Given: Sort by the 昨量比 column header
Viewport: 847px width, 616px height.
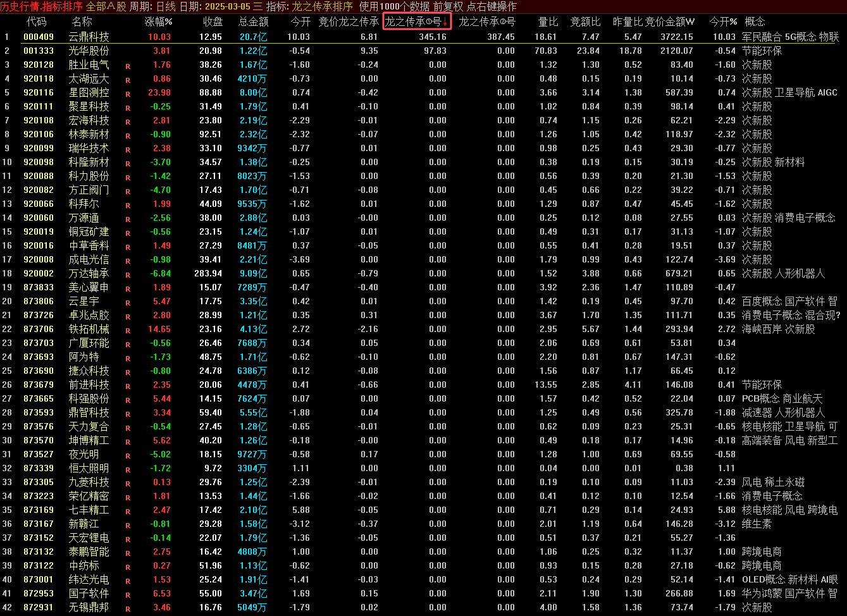Looking at the screenshot, I should (x=628, y=22).
